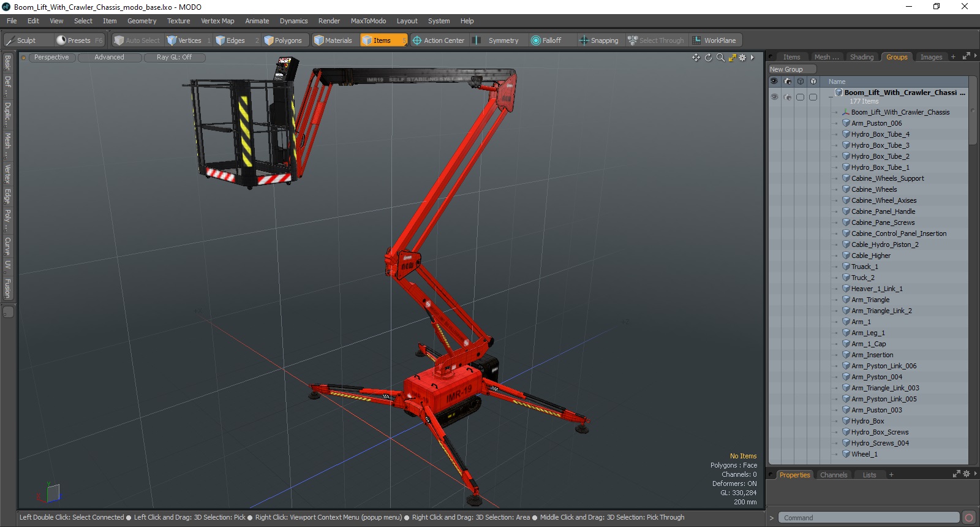Toggle render camera icon for Boom_Lift group

pos(787,97)
